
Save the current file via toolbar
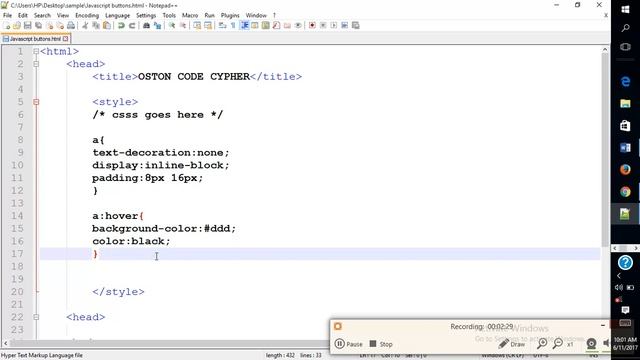point(27,25)
